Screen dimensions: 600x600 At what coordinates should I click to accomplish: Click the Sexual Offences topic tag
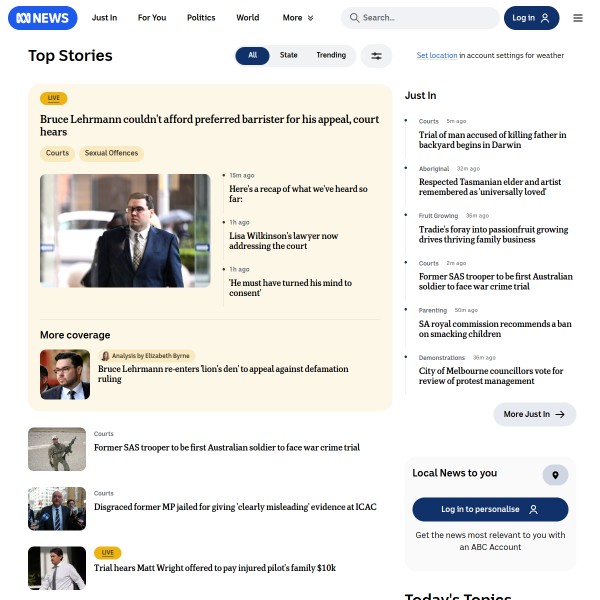tap(111, 153)
